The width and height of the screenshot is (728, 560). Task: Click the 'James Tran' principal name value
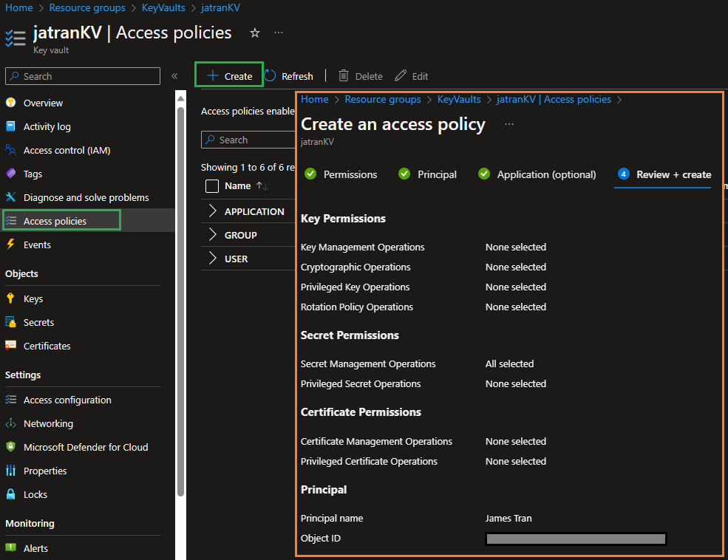pos(508,519)
